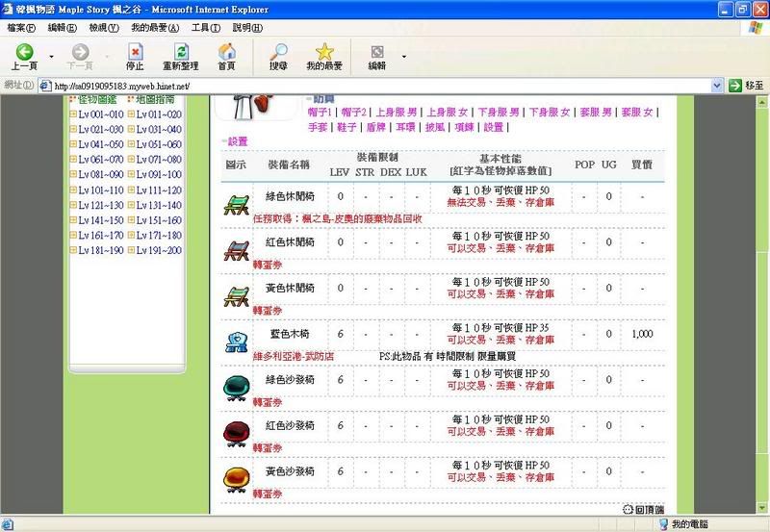The width and height of the screenshot is (770, 532).
Task: Click the 我的電腦 status bar icon
Action: click(663, 524)
